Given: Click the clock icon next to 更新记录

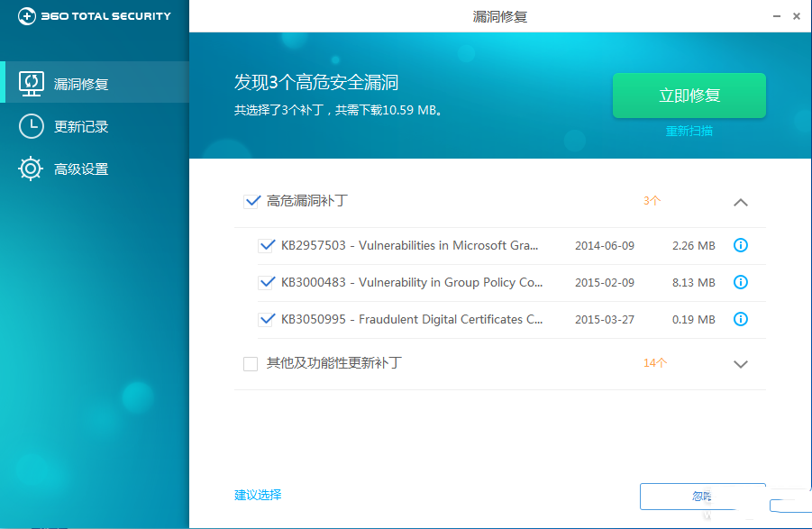Looking at the screenshot, I should pyautogui.click(x=30, y=126).
